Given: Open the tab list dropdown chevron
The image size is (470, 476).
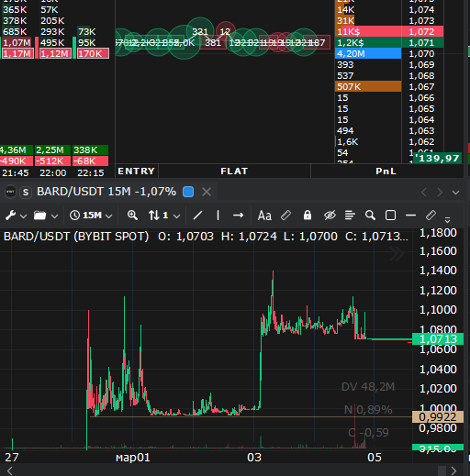Looking at the screenshot, I should tap(456, 193).
